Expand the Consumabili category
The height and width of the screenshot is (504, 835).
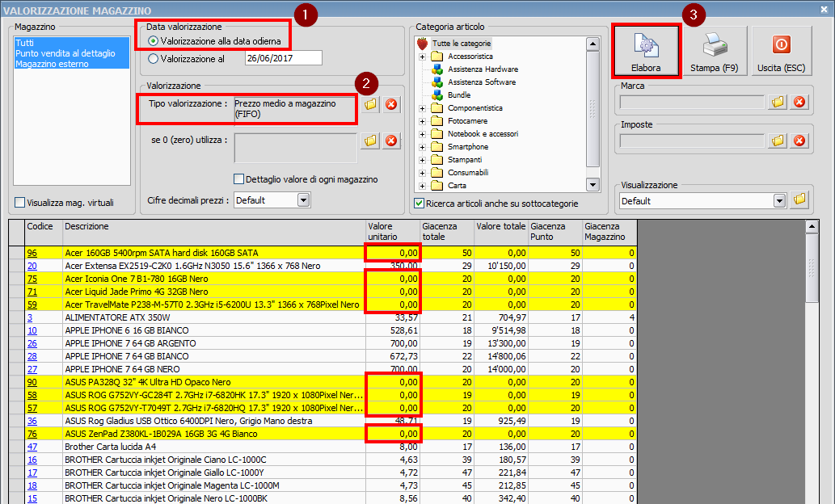pyautogui.click(x=422, y=172)
